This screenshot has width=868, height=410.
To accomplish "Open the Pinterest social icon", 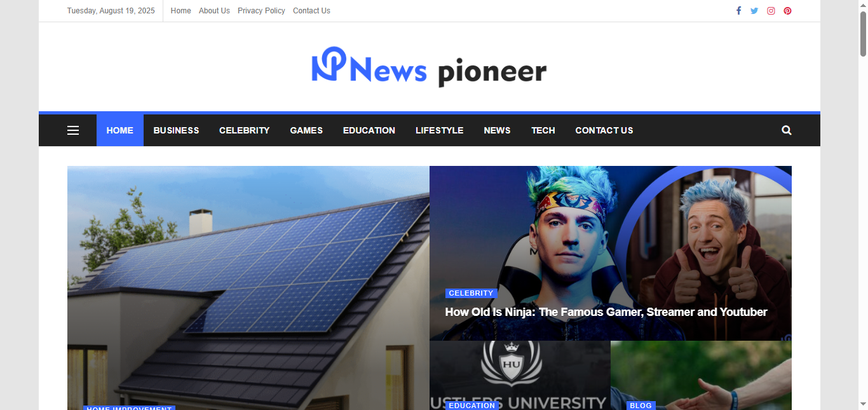I will coord(787,11).
